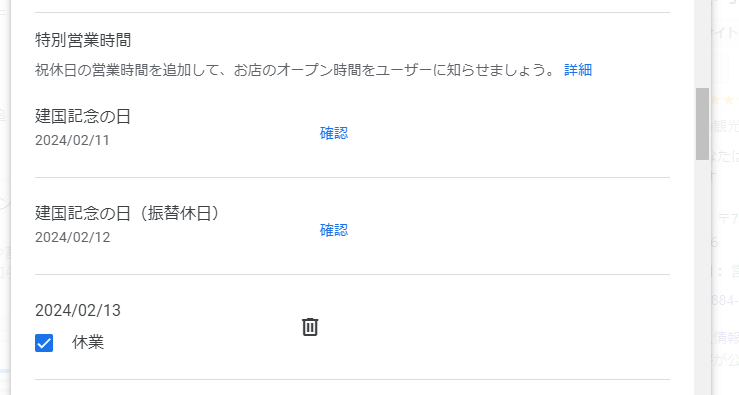Click the 特別営業時間 section heading
Viewport: 739px width, 395px height.
83,40
